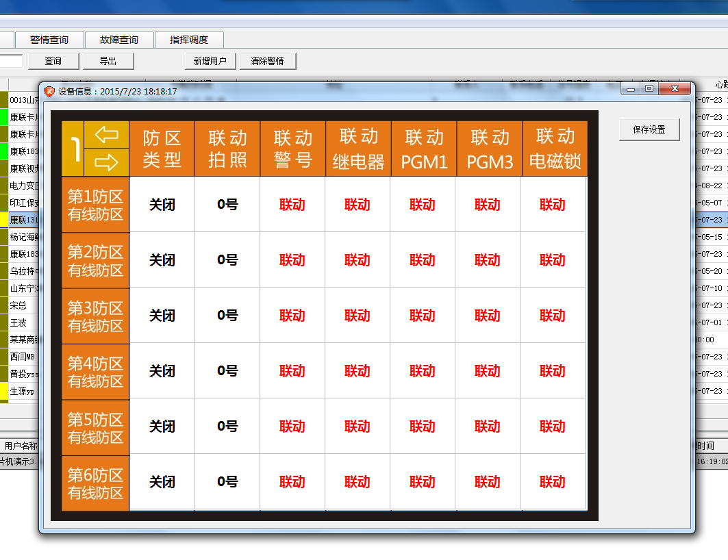This screenshot has height=560, width=728.
Task: Toggle 联动电磁锁 for 第1防区
Action: [x=553, y=205]
